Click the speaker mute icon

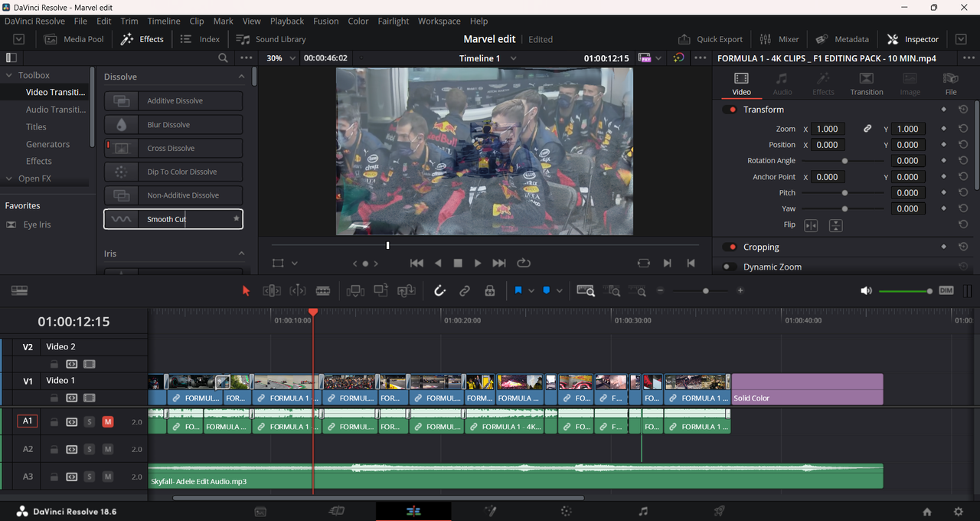[x=866, y=291]
